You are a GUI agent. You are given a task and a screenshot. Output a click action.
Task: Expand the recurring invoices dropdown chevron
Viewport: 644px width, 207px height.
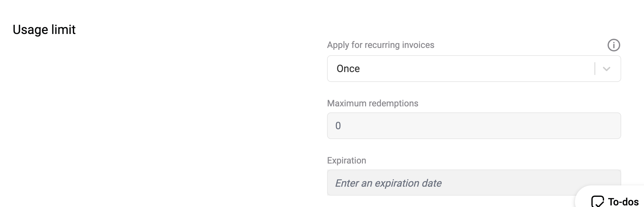[x=606, y=69]
